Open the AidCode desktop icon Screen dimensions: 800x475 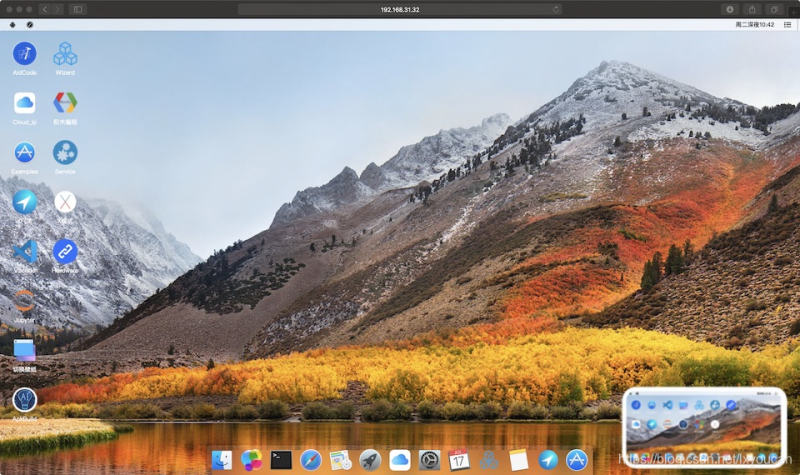24,54
